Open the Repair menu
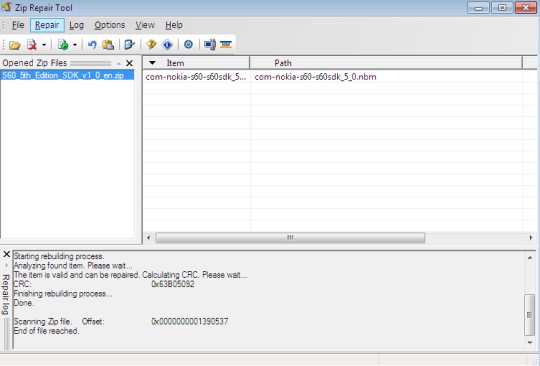This screenshot has width=540, height=366. click(x=47, y=25)
